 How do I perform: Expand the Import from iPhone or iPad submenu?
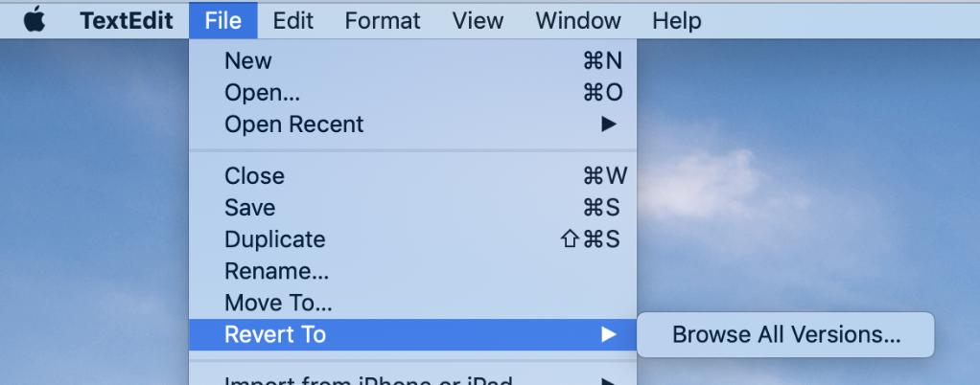(412, 378)
